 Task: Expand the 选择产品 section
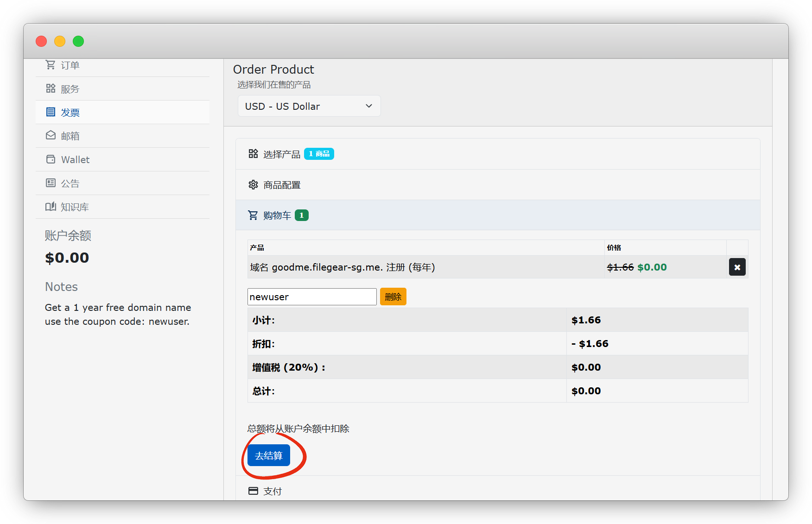click(282, 154)
